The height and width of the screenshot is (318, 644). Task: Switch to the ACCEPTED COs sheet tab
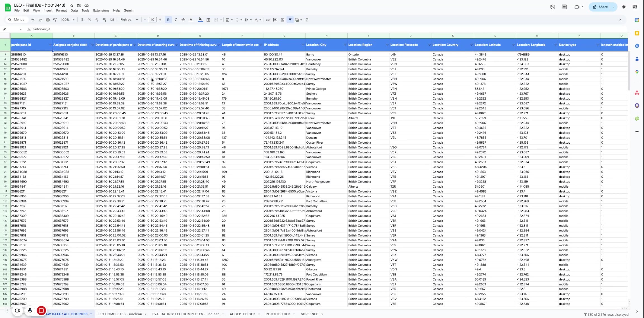click(x=242, y=314)
